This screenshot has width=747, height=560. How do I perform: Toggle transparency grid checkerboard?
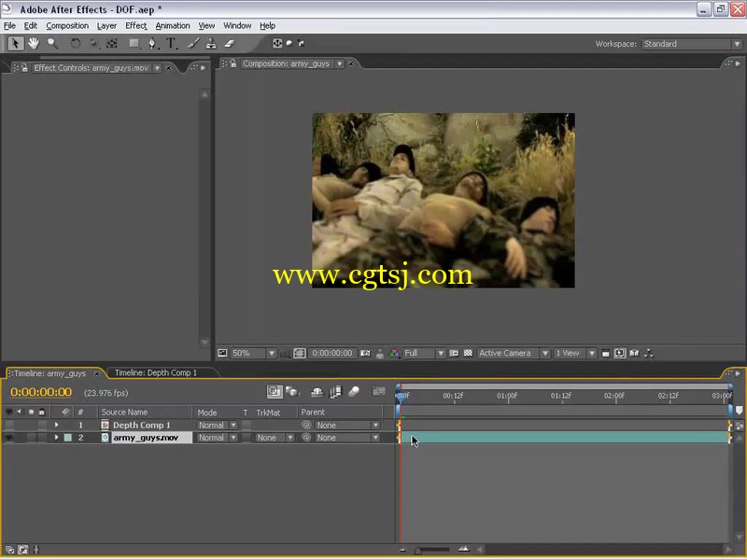[469, 354]
